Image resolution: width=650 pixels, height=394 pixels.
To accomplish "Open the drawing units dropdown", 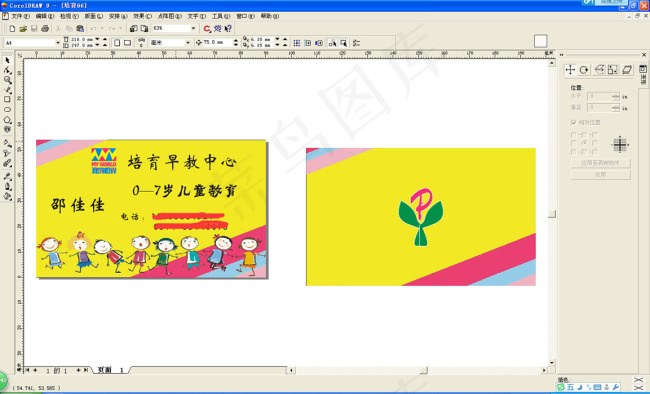I will [187, 43].
